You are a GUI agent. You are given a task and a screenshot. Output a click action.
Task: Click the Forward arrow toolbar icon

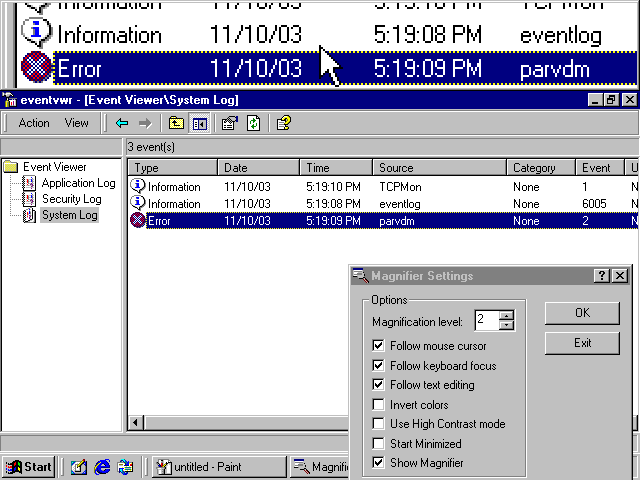145,123
